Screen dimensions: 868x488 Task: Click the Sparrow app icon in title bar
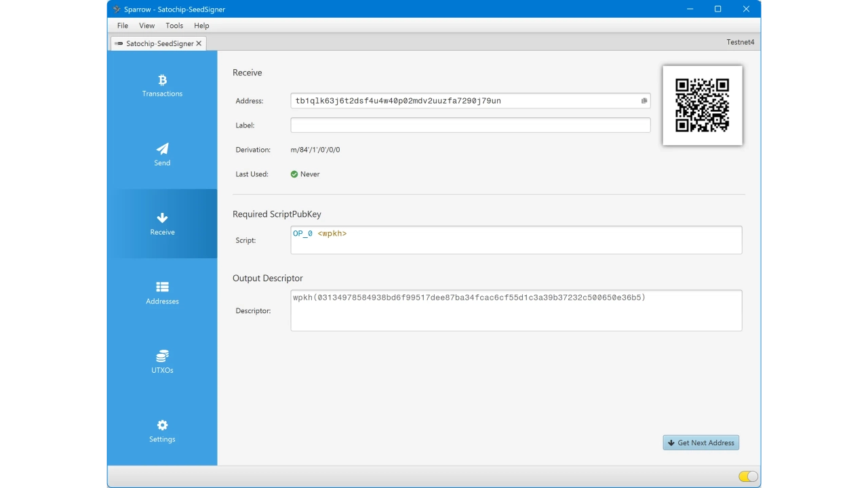point(117,9)
